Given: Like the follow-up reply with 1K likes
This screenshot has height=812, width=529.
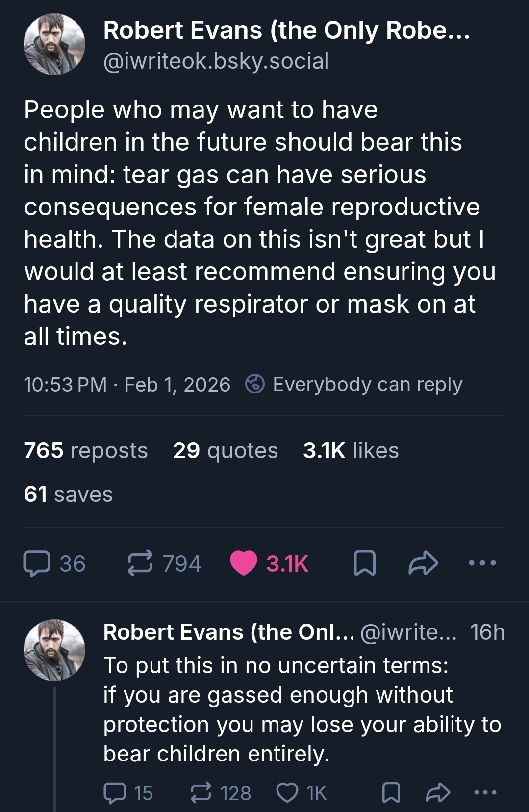Looking at the screenshot, I should pos(288,793).
